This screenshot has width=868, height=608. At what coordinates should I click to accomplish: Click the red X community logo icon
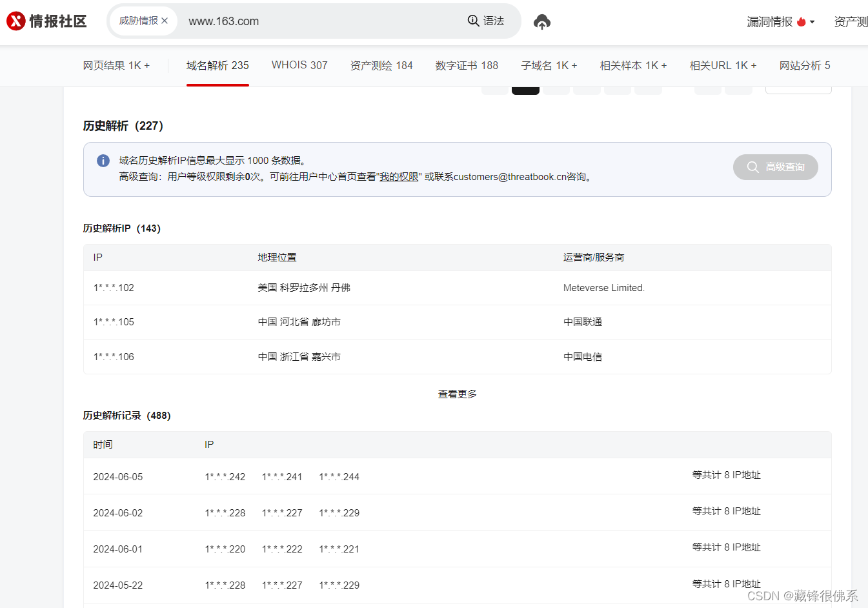point(16,21)
